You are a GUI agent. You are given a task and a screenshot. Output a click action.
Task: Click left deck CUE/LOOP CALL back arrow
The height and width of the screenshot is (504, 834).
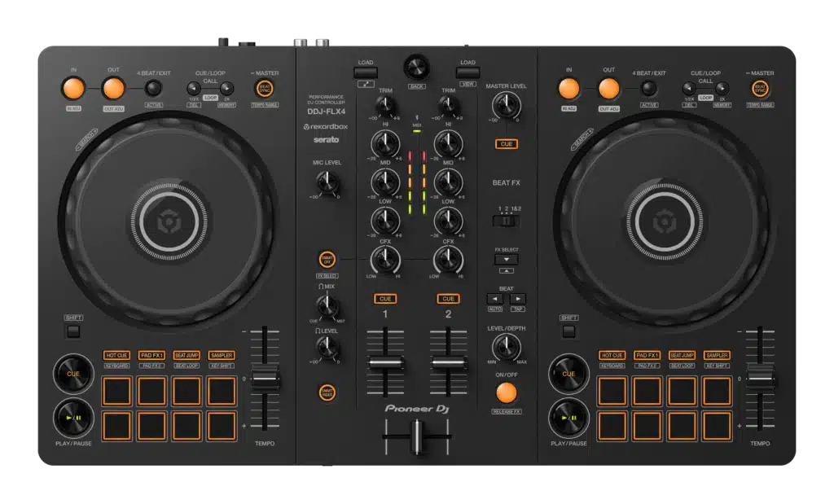tap(194, 88)
